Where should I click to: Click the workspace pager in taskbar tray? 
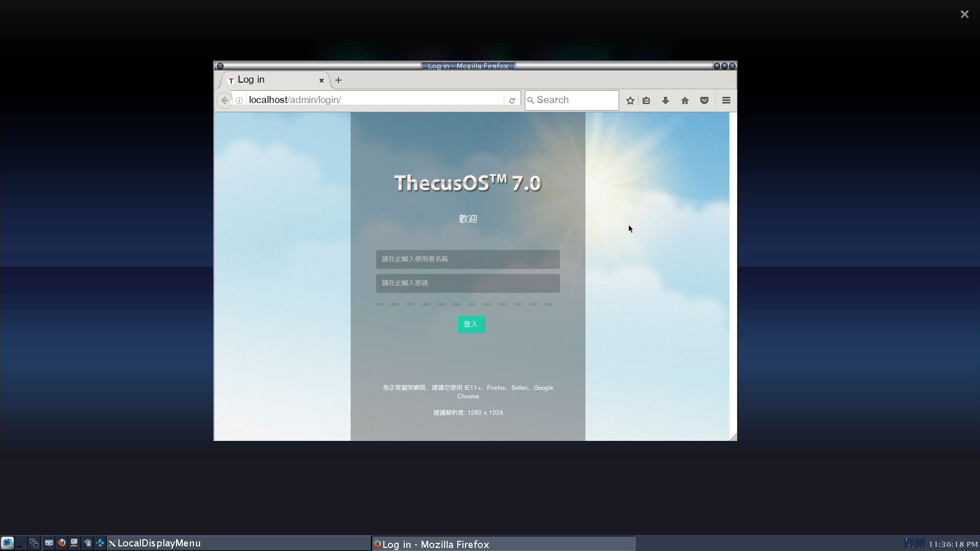914,543
